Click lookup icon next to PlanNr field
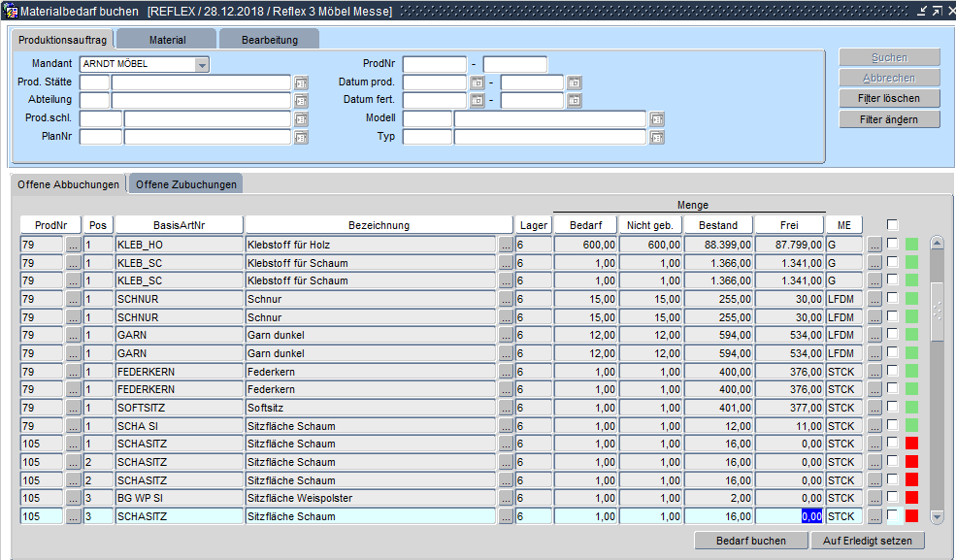Viewport: 956px width, 560px height. point(301,138)
